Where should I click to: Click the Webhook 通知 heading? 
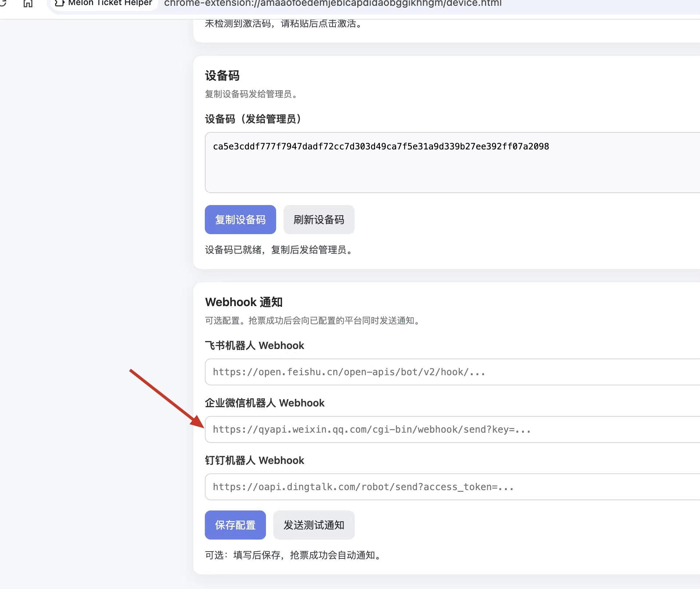coord(244,302)
